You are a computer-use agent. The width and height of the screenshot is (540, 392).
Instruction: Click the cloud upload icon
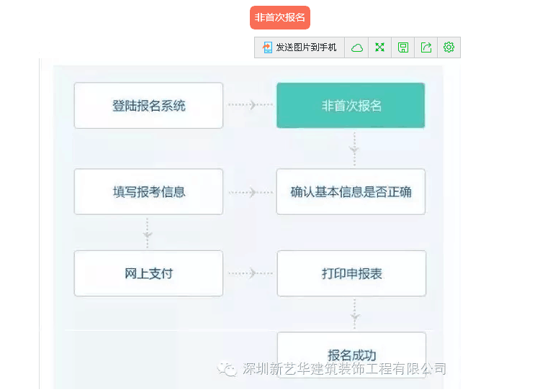356,47
